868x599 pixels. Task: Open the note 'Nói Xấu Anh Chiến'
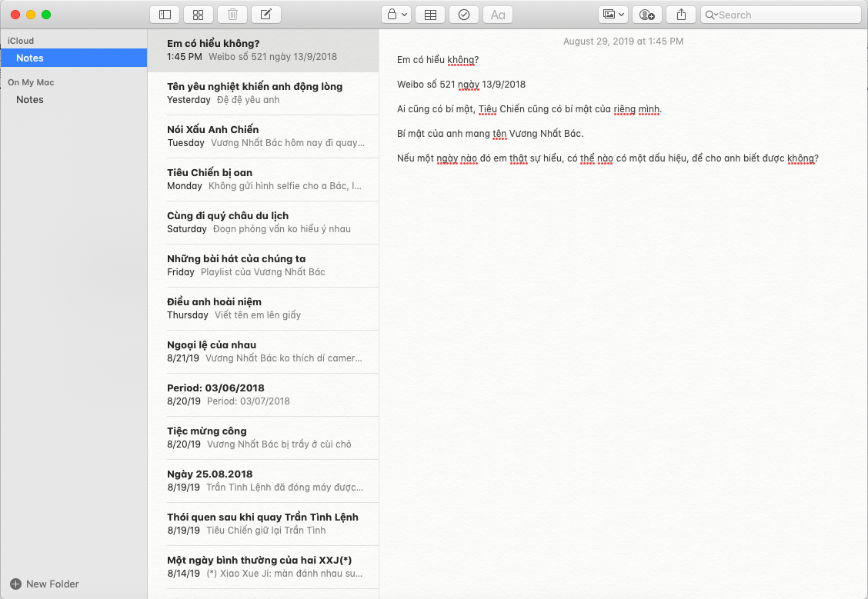(262, 136)
